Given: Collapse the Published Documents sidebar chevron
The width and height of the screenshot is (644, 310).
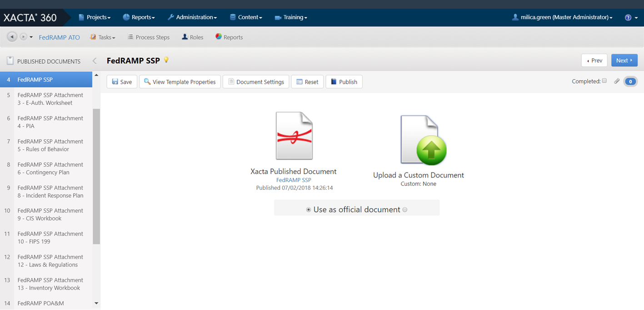Looking at the screenshot, I should tap(95, 61).
